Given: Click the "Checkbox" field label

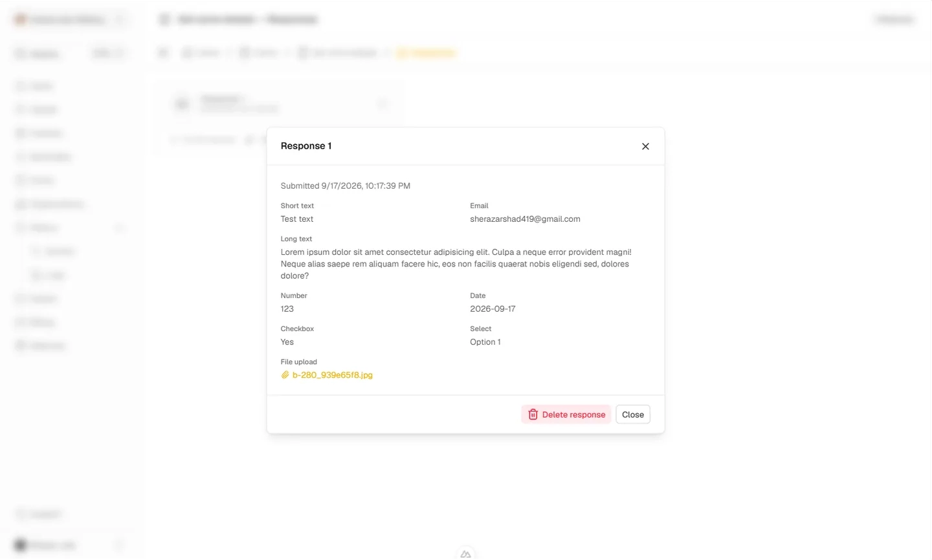Looking at the screenshot, I should [x=297, y=328].
